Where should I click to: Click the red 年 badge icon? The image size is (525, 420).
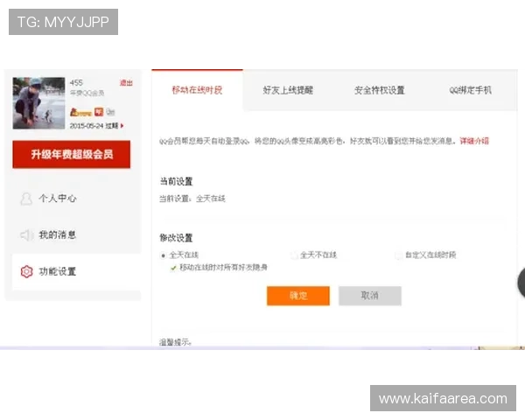point(99,111)
